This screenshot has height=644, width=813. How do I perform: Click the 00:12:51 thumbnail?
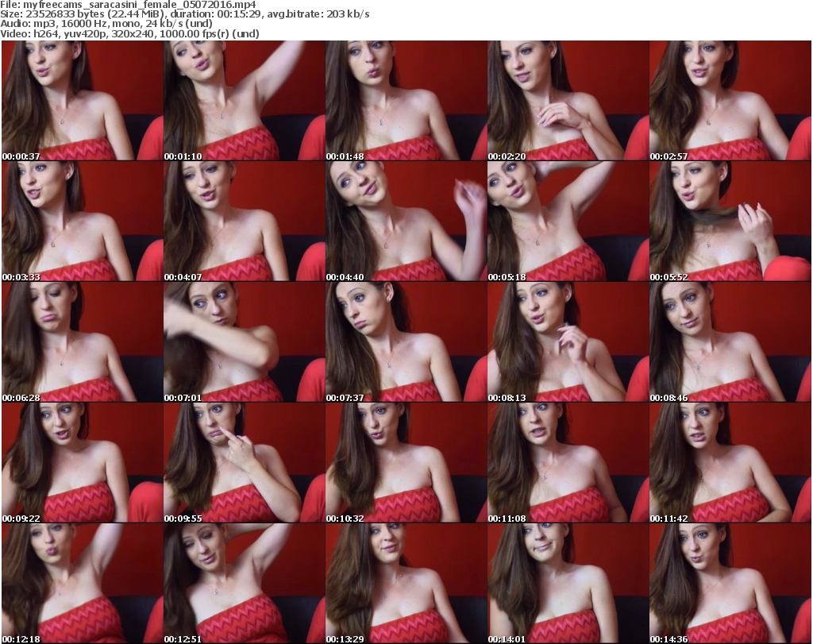pyautogui.click(x=245, y=584)
